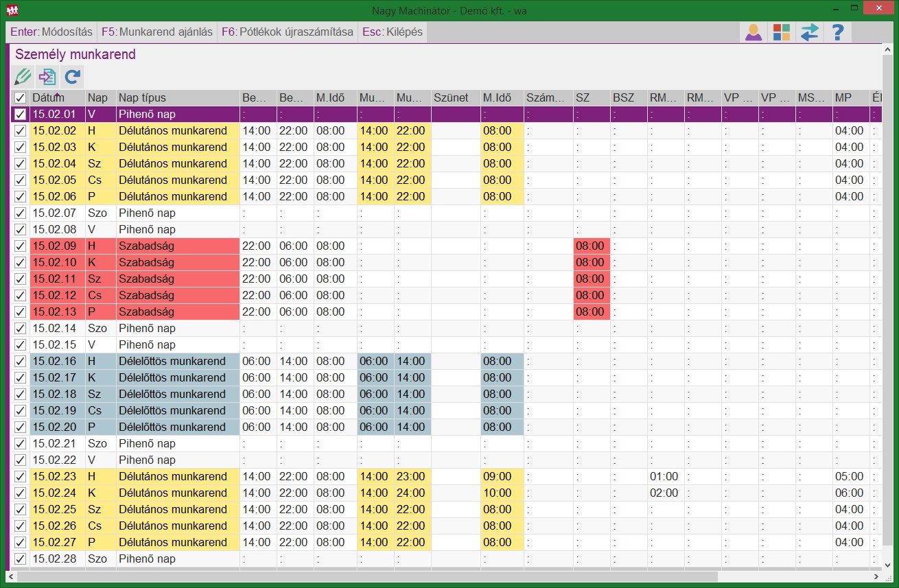Click the two-arrow switch icon

pos(809,32)
